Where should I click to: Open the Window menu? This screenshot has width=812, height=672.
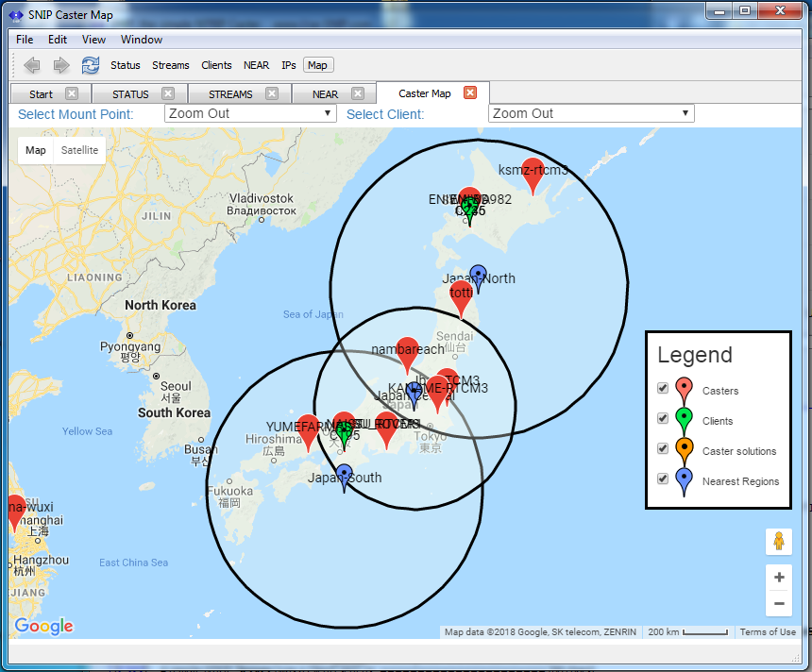[x=142, y=40]
